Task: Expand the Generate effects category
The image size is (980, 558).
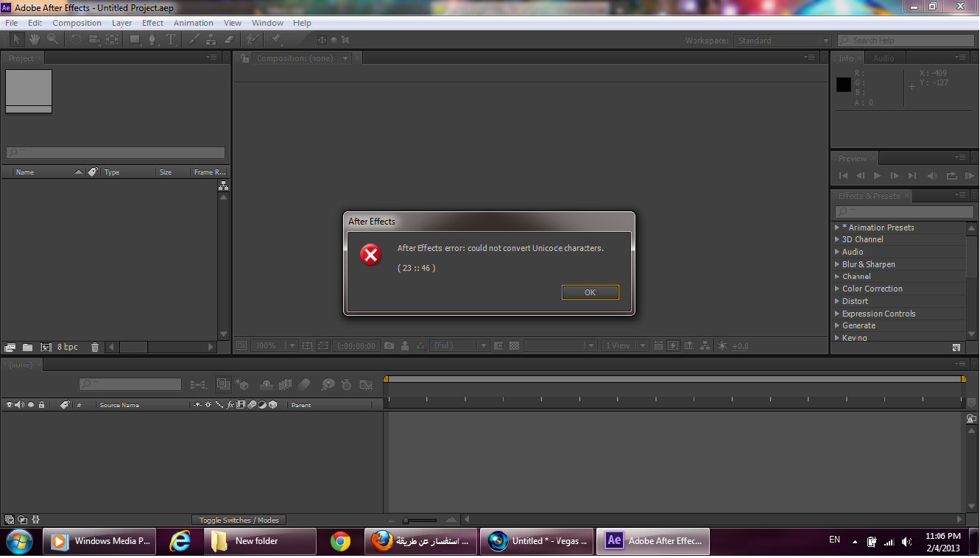Action: pyautogui.click(x=837, y=325)
